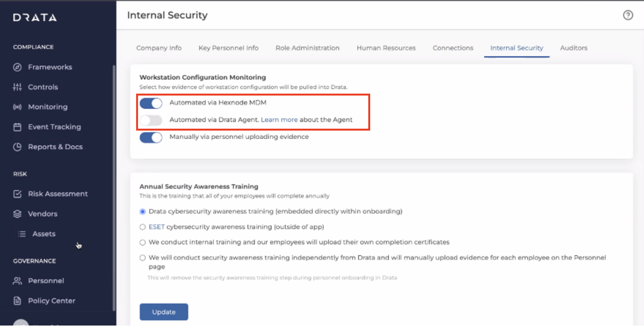Click the Risk Assessment edit icon
Screen dimensions: 644x329
17,194
